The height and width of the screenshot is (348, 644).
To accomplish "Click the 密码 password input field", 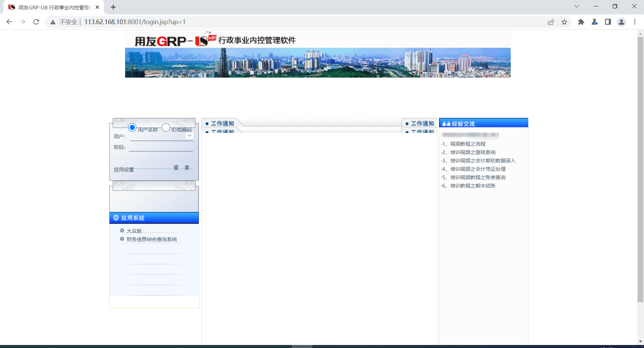I will point(161,147).
